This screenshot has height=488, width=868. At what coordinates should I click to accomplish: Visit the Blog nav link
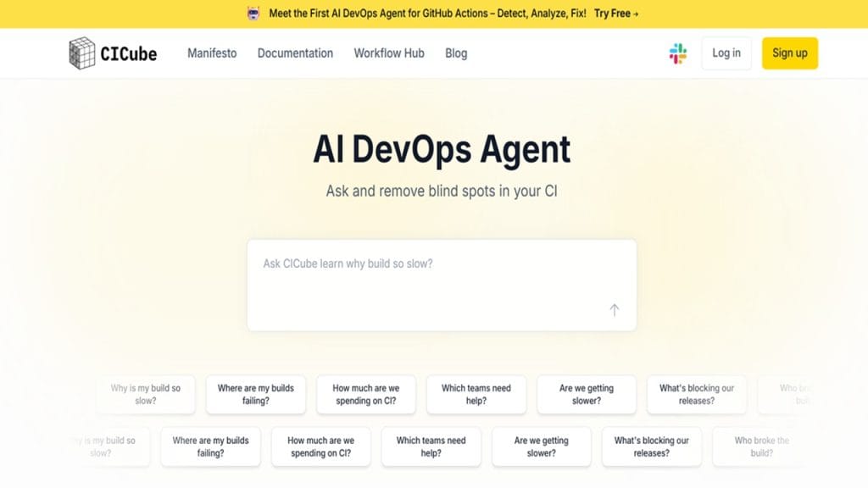[x=456, y=53]
